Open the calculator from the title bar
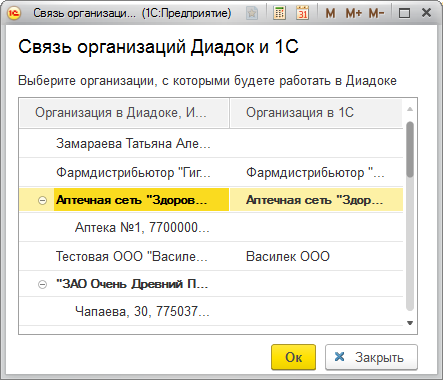The height and width of the screenshot is (380, 443). (279, 13)
